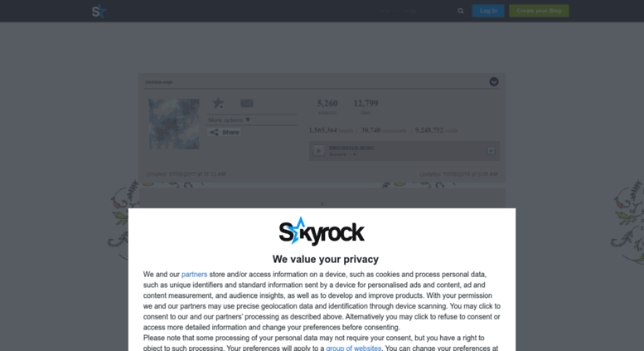644x351 pixels.
Task: Open the More options dropdown
Action: (x=230, y=120)
